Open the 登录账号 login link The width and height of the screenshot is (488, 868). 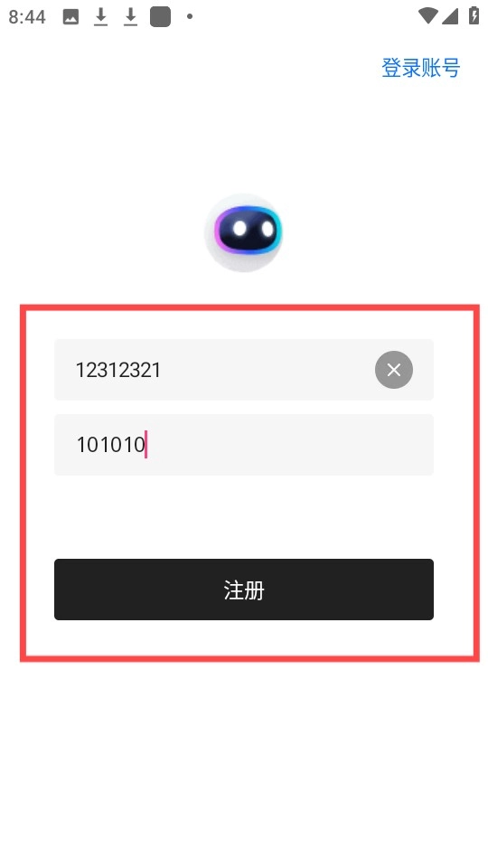pos(420,68)
